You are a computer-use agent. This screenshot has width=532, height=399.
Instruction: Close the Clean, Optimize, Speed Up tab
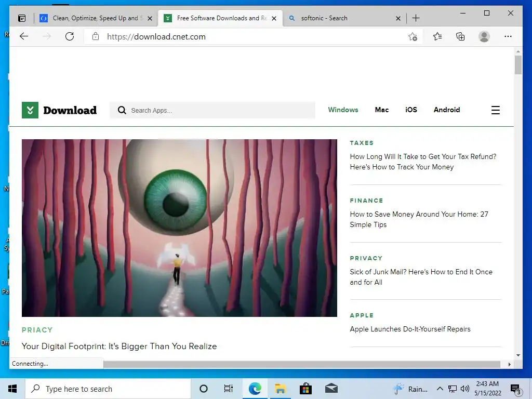(x=150, y=18)
